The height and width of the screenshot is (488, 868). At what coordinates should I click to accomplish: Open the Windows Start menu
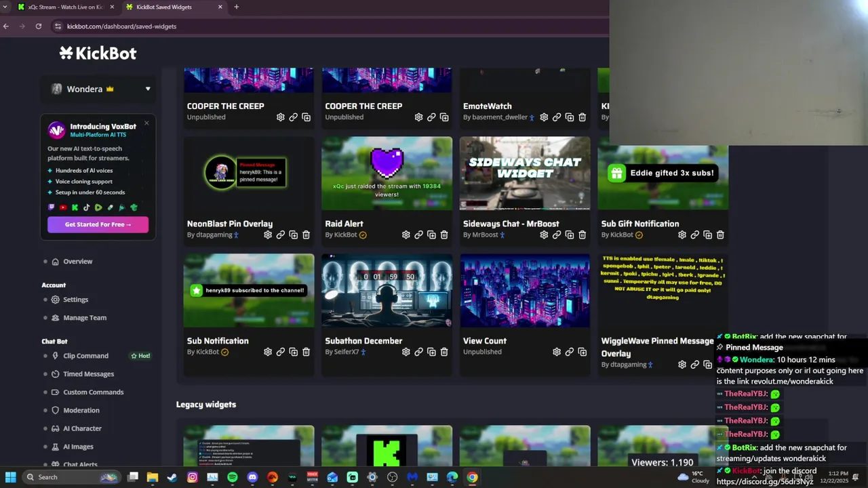[x=10, y=477]
